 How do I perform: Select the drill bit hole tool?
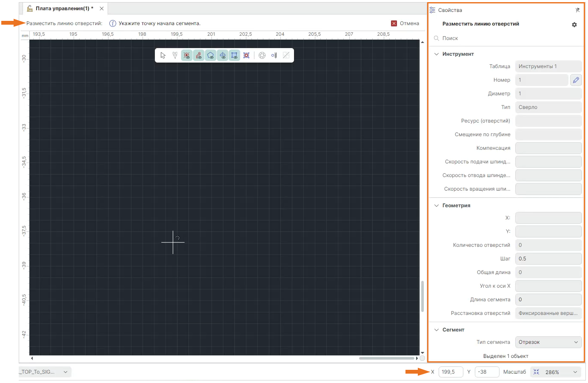point(274,55)
